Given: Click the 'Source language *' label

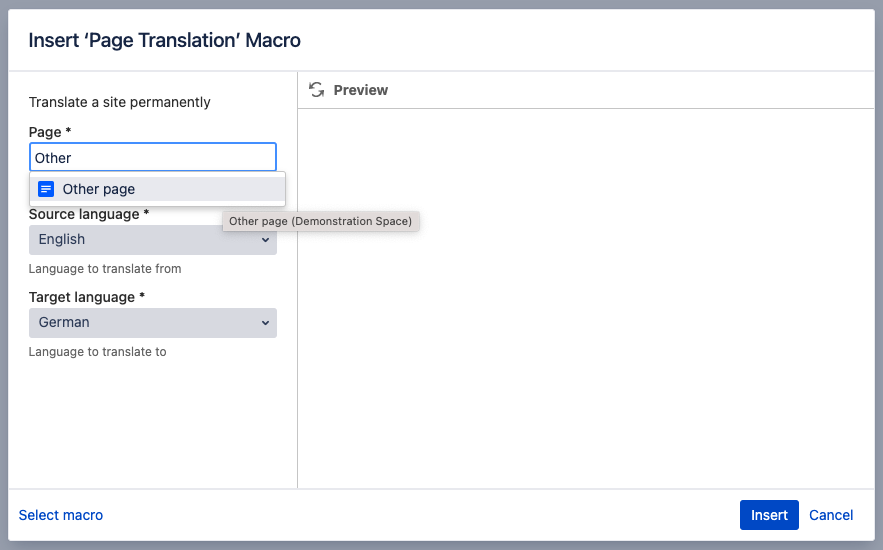Looking at the screenshot, I should (89, 214).
